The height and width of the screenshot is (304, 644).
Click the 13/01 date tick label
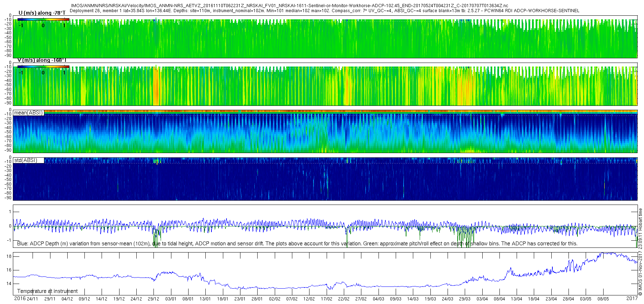point(205,299)
